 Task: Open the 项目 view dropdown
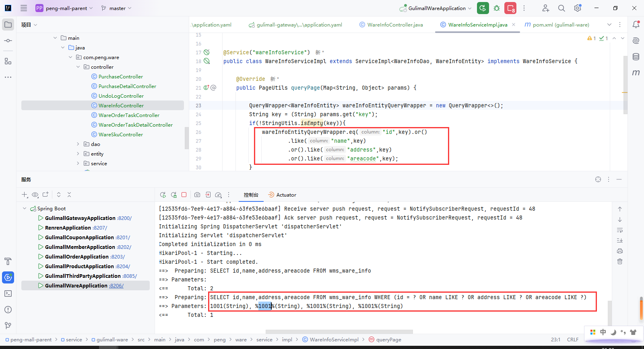pos(29,25)
